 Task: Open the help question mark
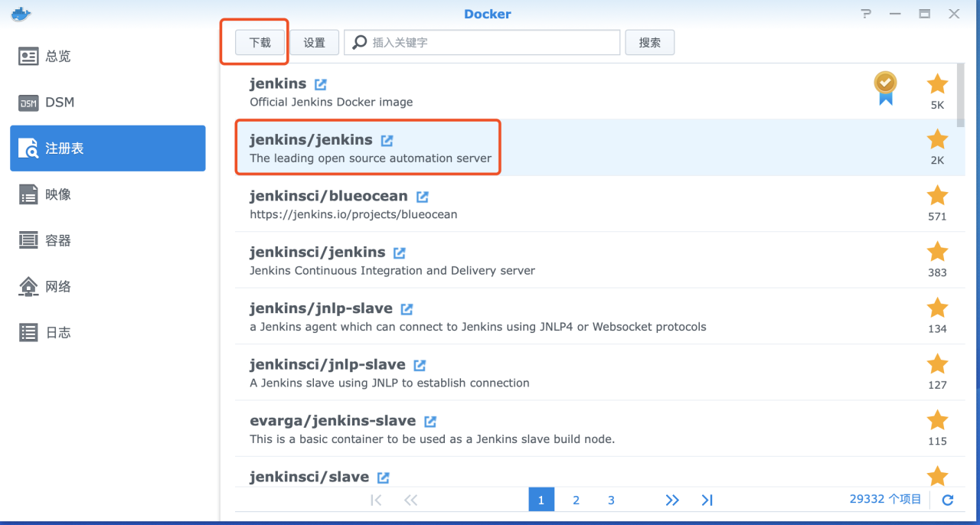[x=866, y=14]
